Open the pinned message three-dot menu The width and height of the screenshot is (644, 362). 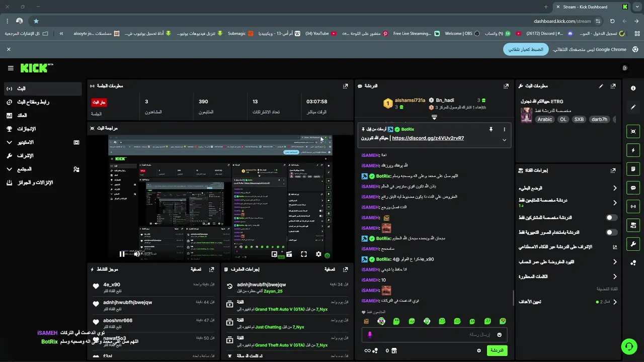coord(504,129)
